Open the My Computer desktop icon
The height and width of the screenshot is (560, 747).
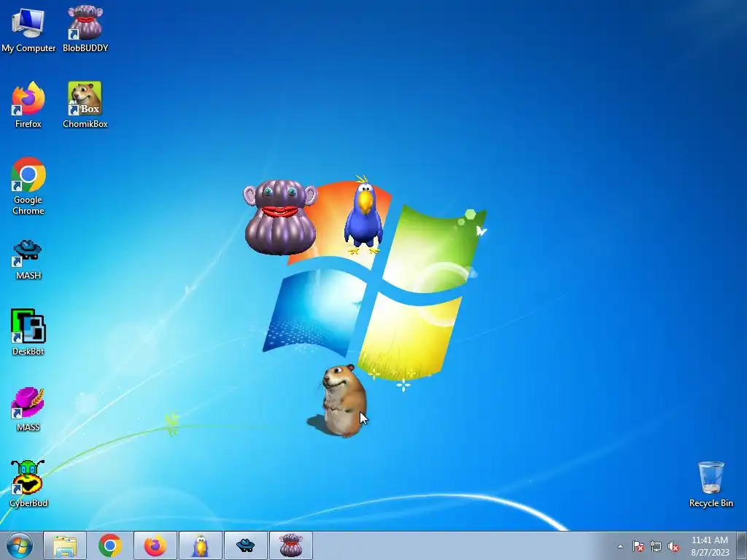28,29
